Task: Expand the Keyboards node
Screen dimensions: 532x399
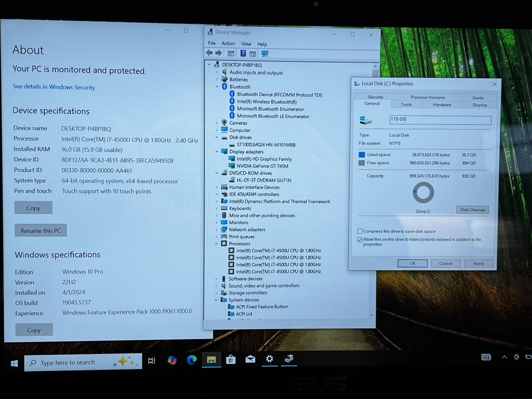Action: coord(216,208)
